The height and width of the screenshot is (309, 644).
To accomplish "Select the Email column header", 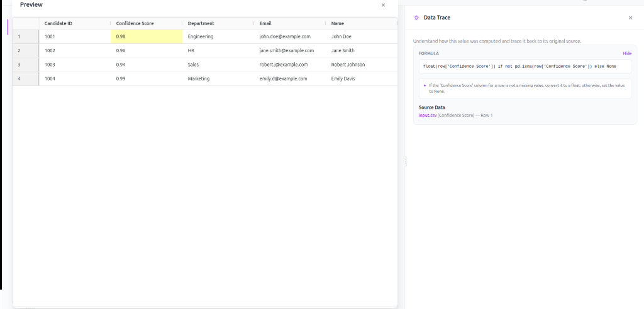I will coord(290,23).
